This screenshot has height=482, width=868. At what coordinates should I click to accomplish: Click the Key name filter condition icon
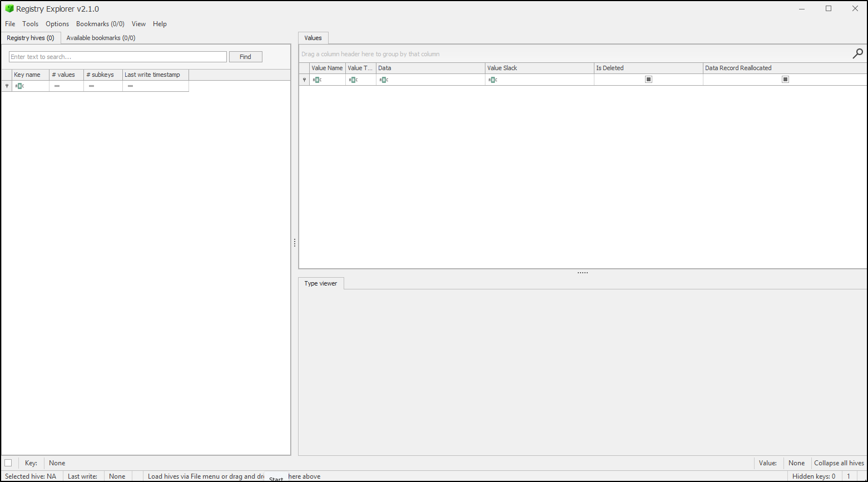click(x=19, y=86)
